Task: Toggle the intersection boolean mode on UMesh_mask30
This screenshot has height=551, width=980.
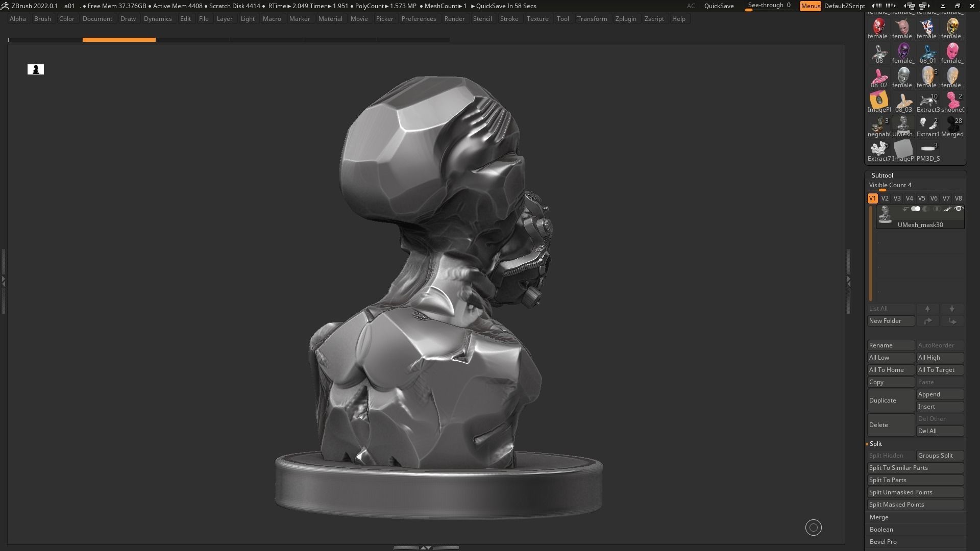Action: [x=937, y=209]
